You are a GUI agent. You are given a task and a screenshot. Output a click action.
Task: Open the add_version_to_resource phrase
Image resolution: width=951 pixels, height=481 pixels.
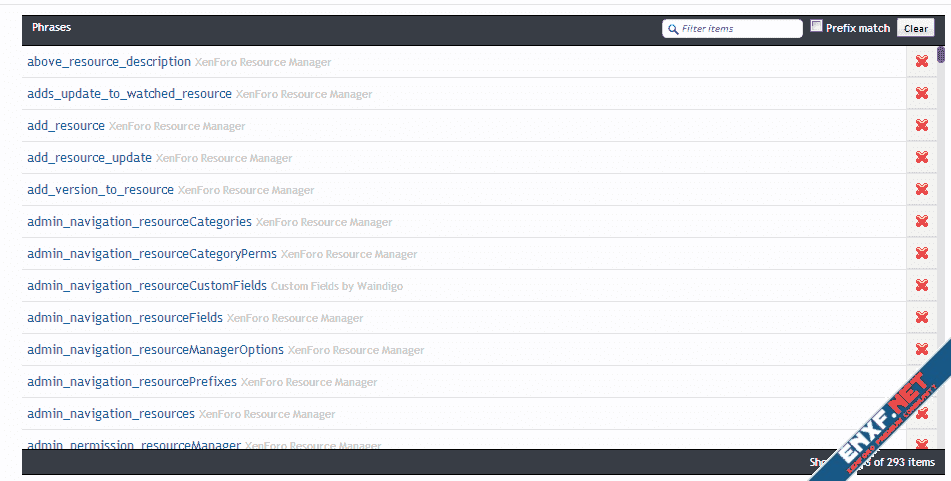[x=101, y=190]
